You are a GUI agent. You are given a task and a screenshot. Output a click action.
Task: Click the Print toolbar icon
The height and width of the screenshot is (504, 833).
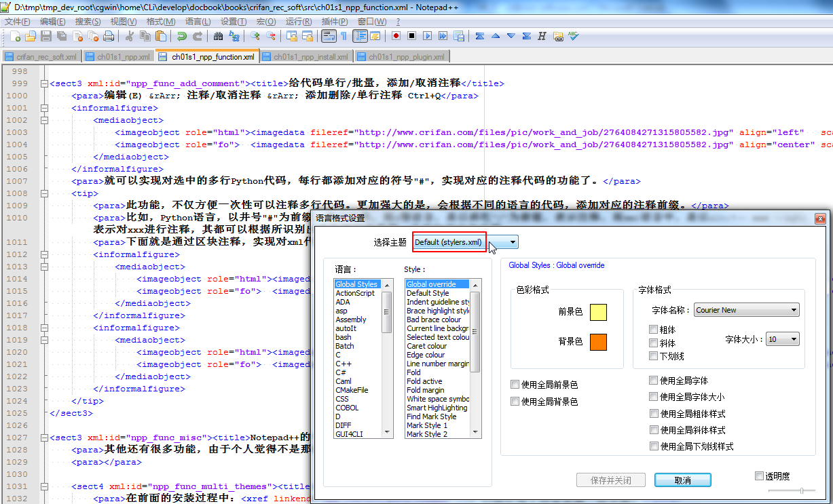point(108,36)
